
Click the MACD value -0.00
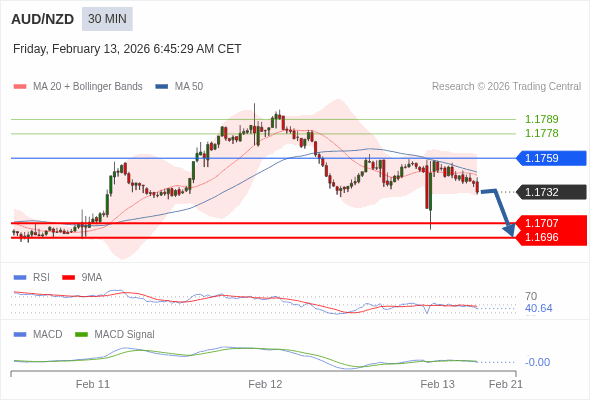[x=537, y=362]
